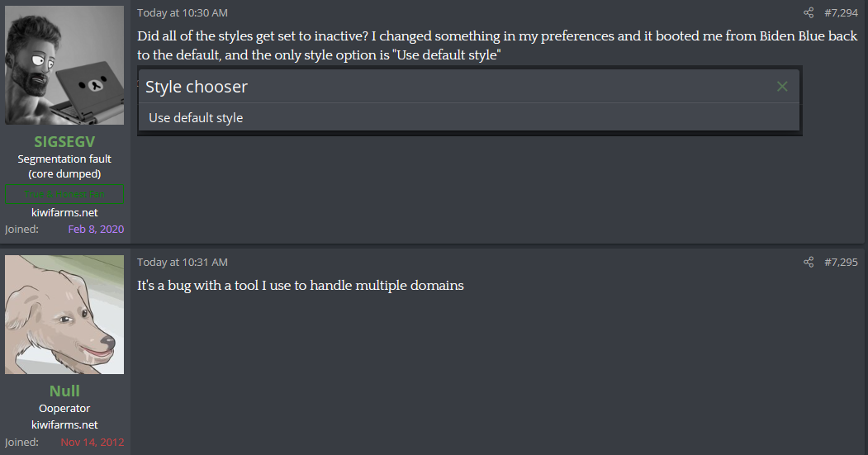The image size is (868, 455).
Task: Click Null's "Ooperator" user title
Action: click(x=64, y=409)
